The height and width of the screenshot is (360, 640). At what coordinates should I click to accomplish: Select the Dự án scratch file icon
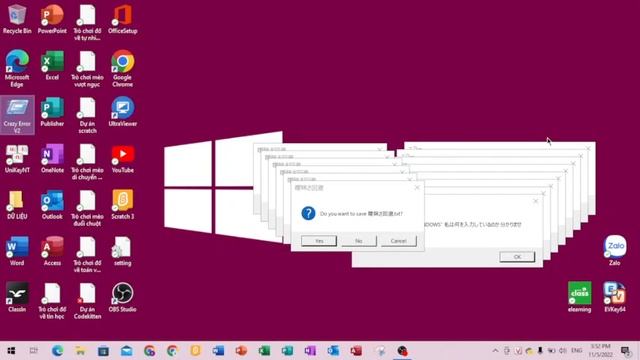pyautogui.click(x=87, y=116)
